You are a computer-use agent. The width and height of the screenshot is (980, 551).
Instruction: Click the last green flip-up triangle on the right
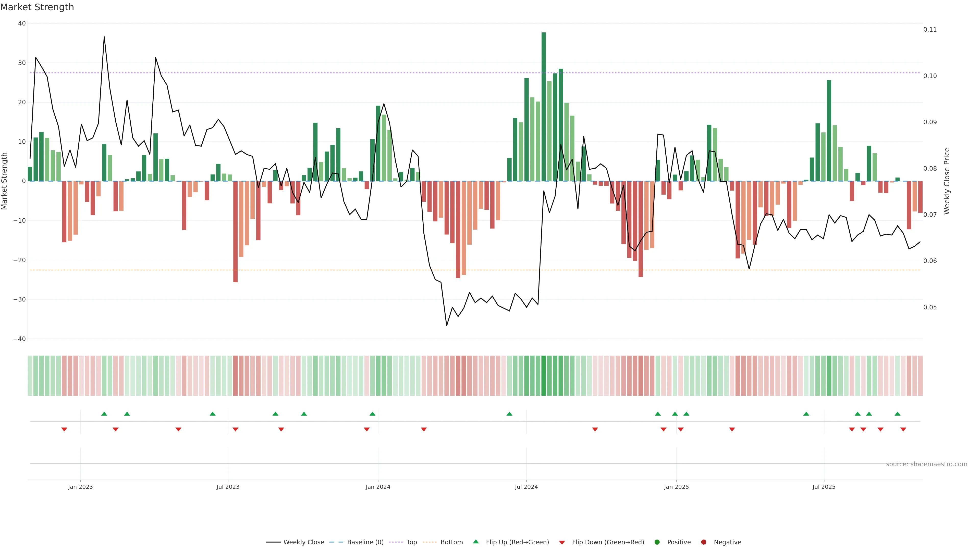click(898, 414)
